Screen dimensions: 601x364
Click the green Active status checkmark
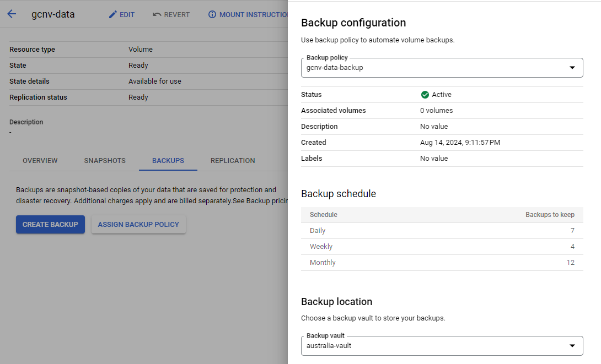point(425,95)
